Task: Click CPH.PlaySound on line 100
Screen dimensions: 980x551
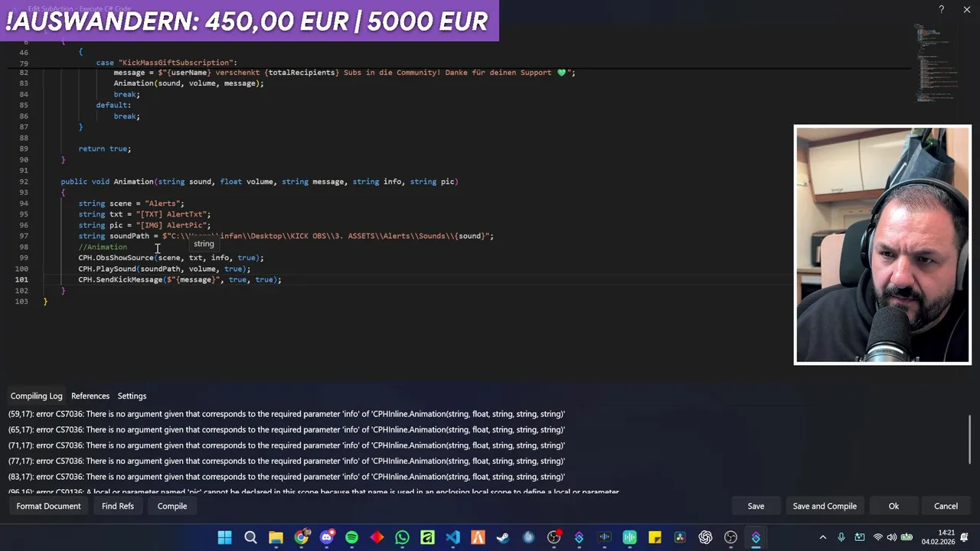Action: coord(107,269)
